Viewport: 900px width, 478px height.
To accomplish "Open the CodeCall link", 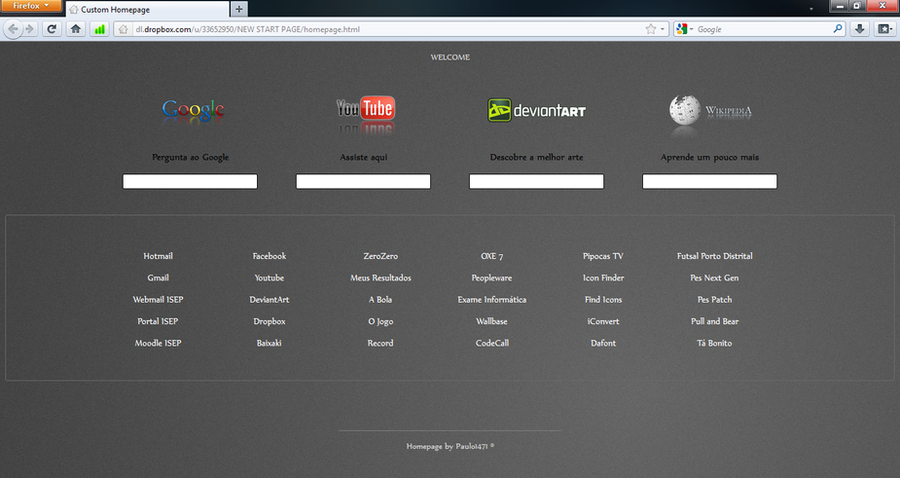I will [x=492, y=343].
